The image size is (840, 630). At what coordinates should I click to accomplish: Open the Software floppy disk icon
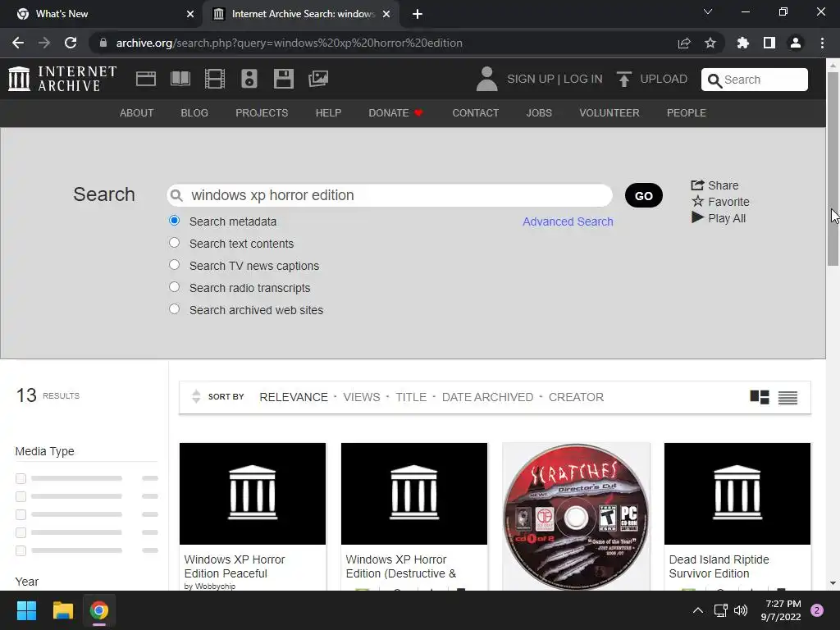tap(283, 79)
